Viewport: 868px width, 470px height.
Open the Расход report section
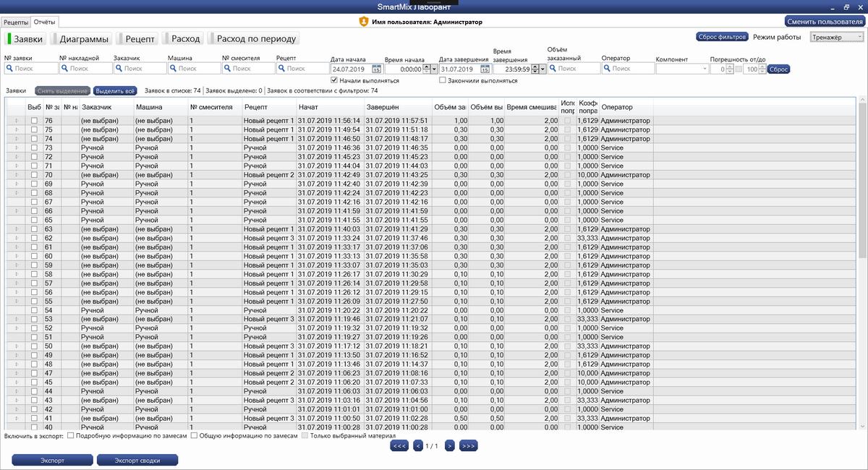(x=184, y=39)
